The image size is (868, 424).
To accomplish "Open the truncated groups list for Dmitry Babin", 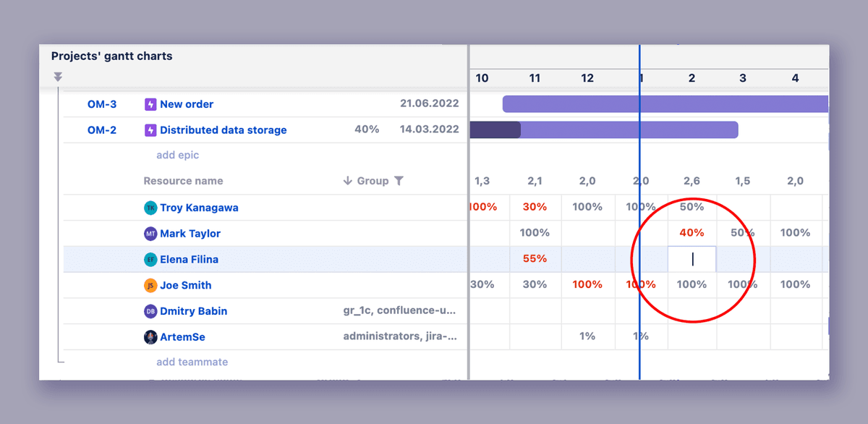I will (x=401, y=311).
